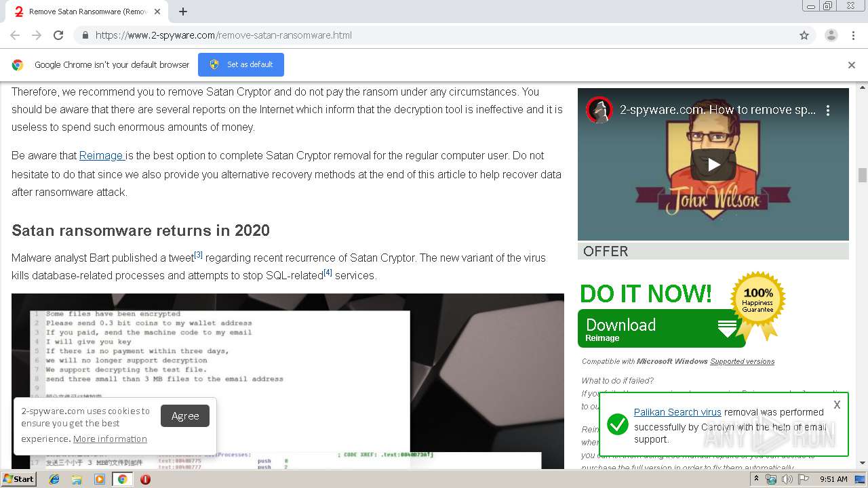Agree to the cookie notice
Viewport: 868px width, 488px height.
(x=185, y=416)
